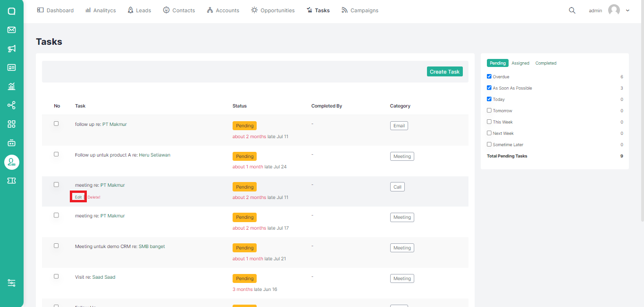Click the Email category tag

pyautogui.click(x=399, y=126)
